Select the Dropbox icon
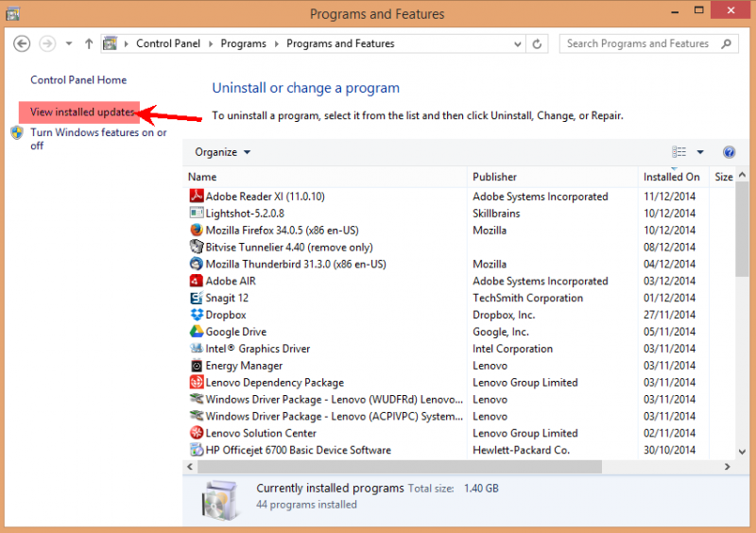The height and width of the screenshot is (533, 756). pyautogui.click(x=197, y=315)
